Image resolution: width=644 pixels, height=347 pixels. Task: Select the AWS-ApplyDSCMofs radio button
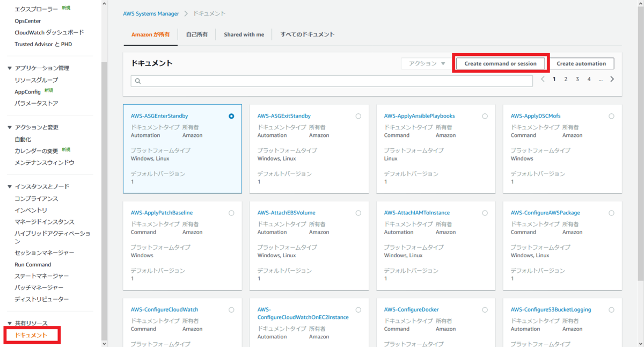pos(611,116)
